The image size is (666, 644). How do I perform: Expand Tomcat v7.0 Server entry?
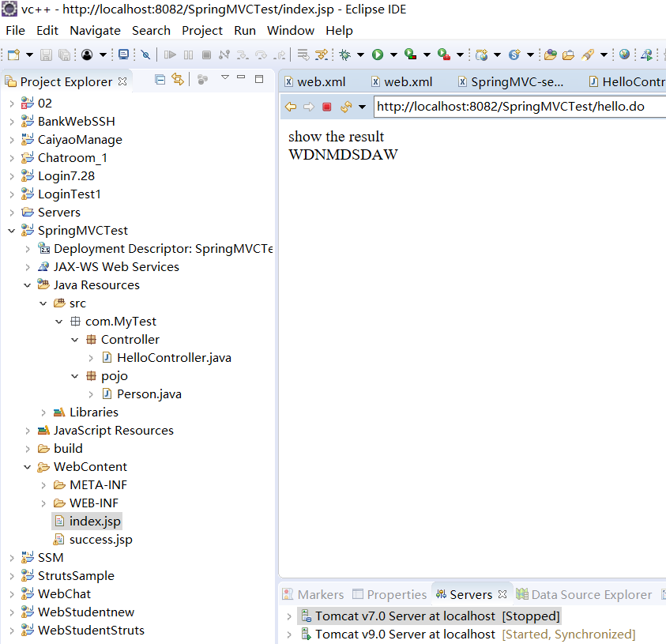click(x=289, y=616)
